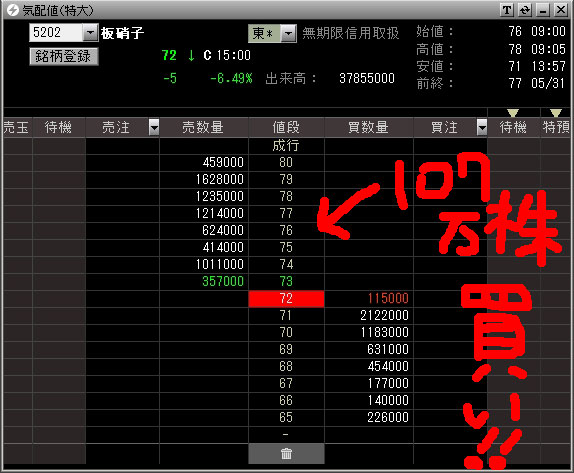Open the stock code 5202 dropdown

click(x=90, y=33)
